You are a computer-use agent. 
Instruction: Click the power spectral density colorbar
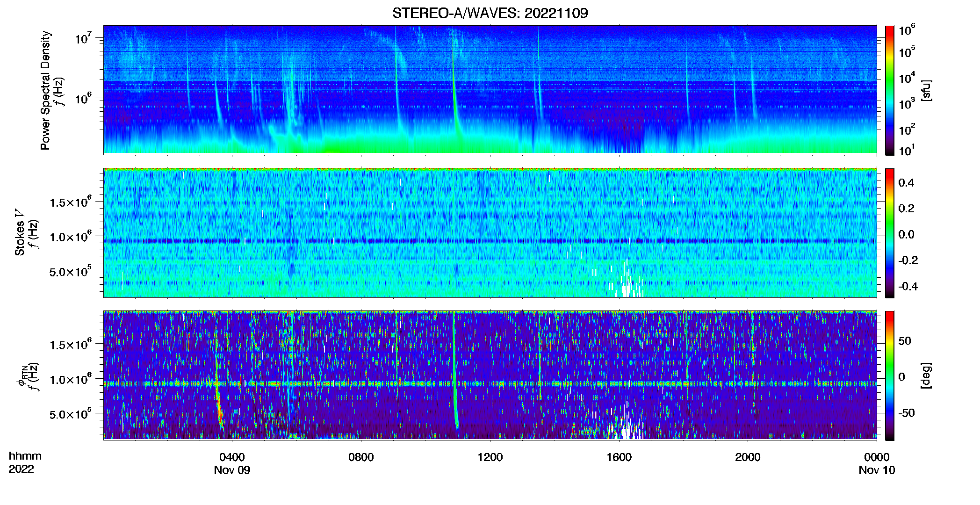(x=890, y=90)
